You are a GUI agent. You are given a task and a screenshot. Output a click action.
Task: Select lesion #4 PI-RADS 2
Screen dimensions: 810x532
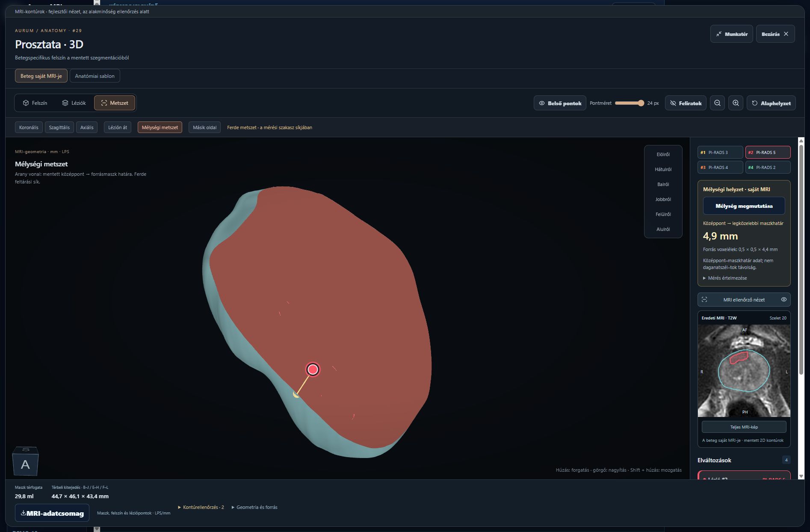(768, 167)
